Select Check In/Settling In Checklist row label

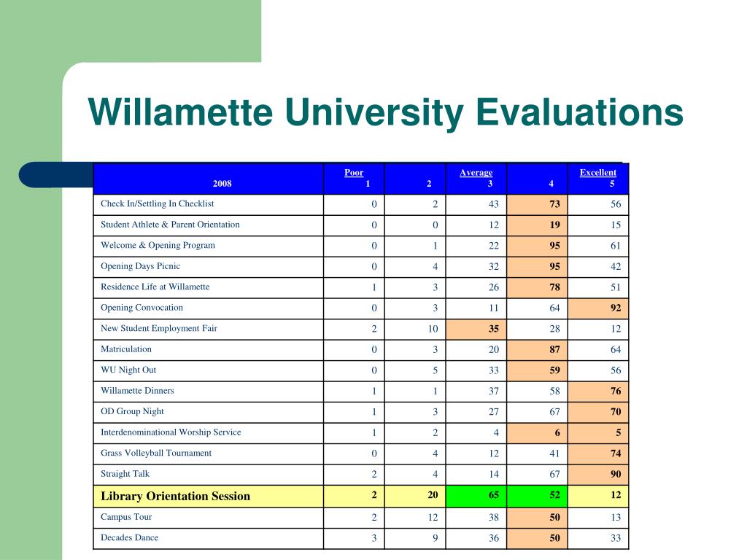tap(158, 204)
